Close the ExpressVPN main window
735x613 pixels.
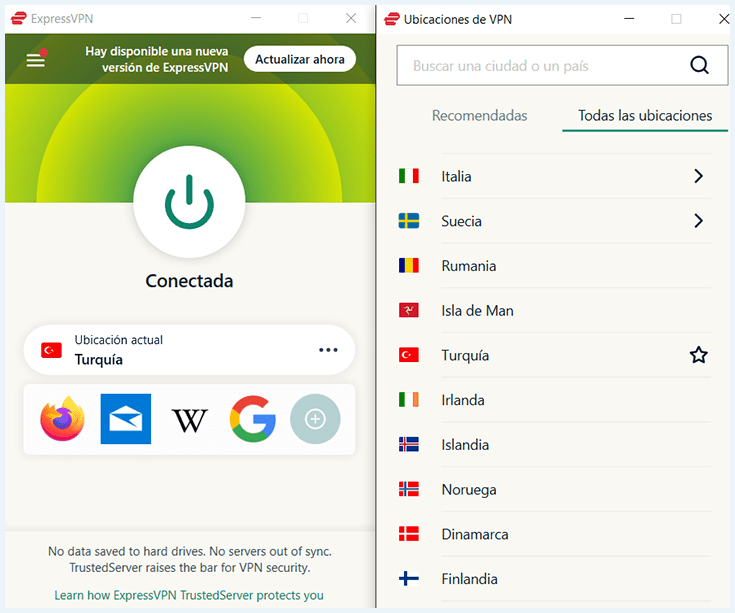351,18
